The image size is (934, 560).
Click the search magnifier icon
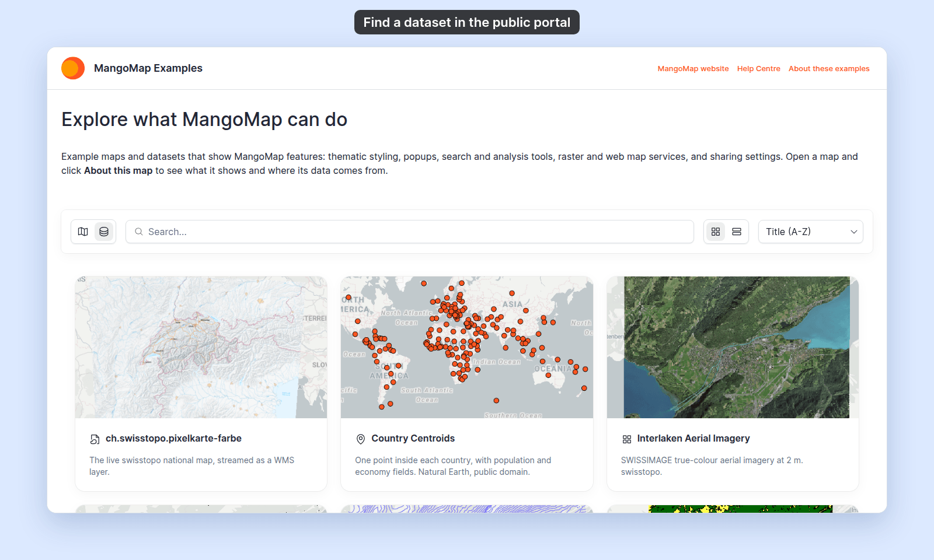139,232
